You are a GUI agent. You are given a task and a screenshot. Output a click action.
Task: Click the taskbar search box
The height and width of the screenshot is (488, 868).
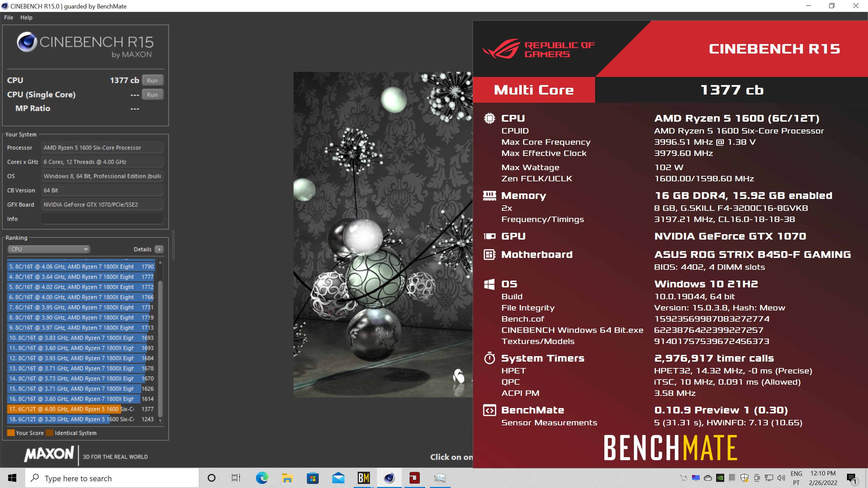[x=112, y=478]
